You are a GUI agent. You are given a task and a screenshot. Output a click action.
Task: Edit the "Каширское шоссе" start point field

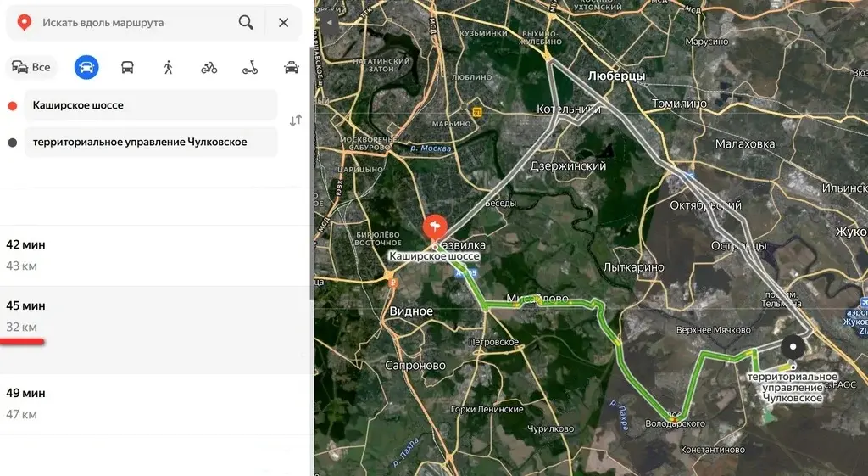pyautogui.click(x=149, y=105)
